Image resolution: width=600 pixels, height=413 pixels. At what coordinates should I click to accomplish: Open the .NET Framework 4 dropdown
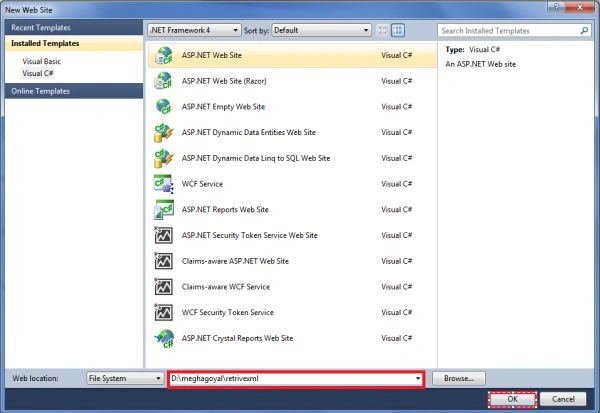point(194,30)
